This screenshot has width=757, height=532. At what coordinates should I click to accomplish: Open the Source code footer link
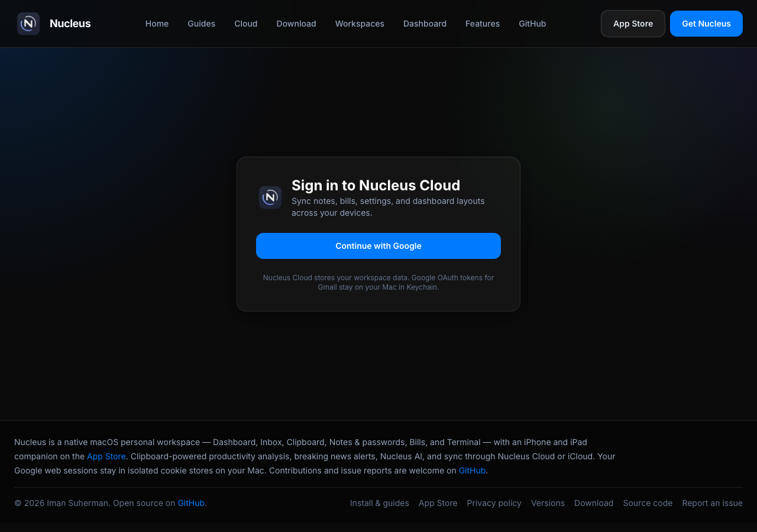pos(648,503)
